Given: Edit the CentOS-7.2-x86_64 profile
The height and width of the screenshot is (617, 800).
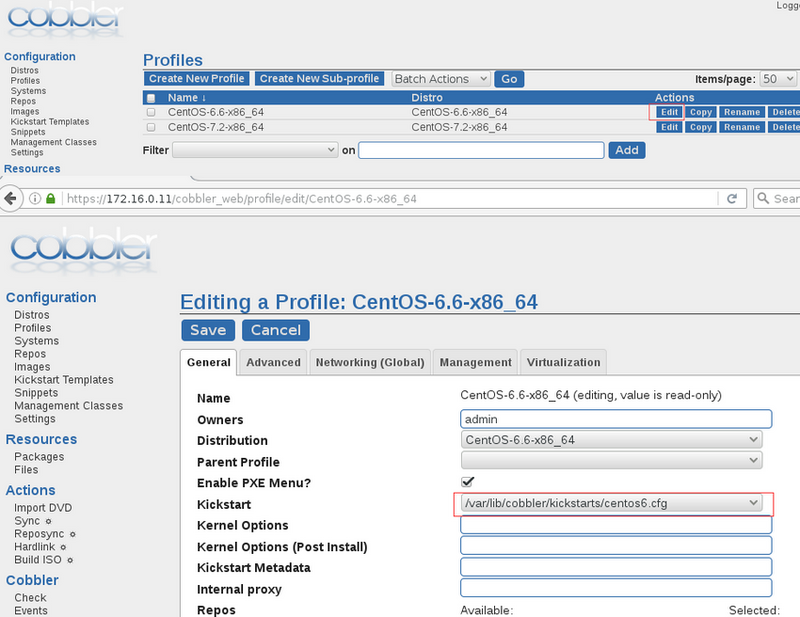Looking at the screenshot, I should (669, 127).
